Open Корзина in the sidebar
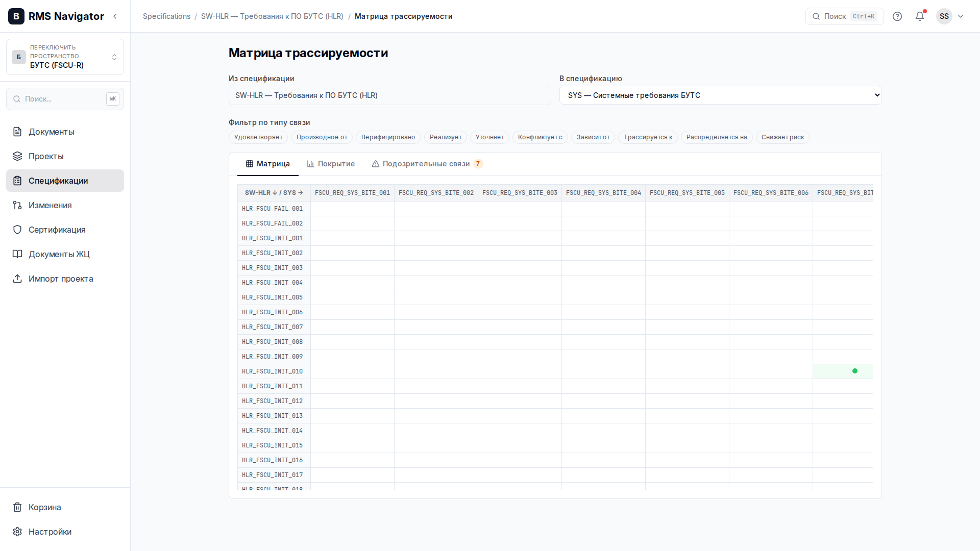The height and width of the screenshot is (551, 980). (65, 507)
